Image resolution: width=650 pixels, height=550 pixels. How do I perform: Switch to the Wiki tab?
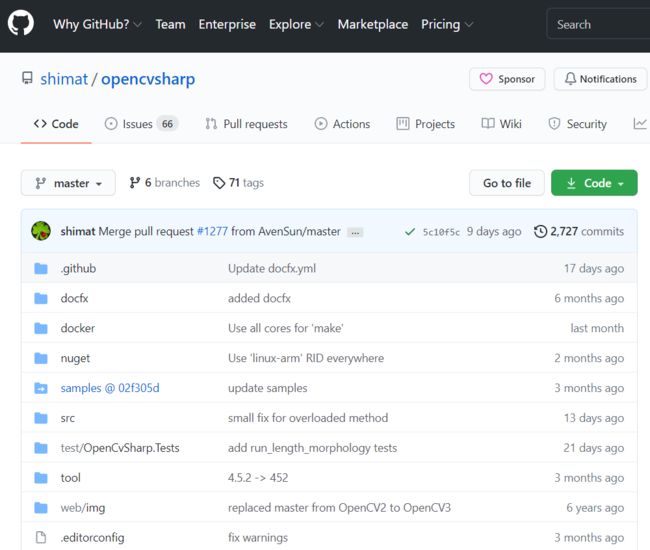[501, 124]
